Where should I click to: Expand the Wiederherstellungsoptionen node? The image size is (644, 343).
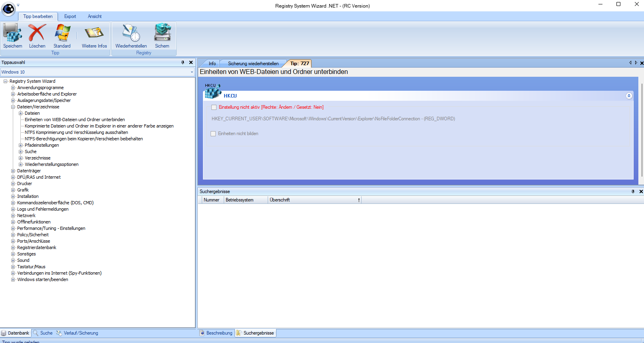(x=21, y=164)
